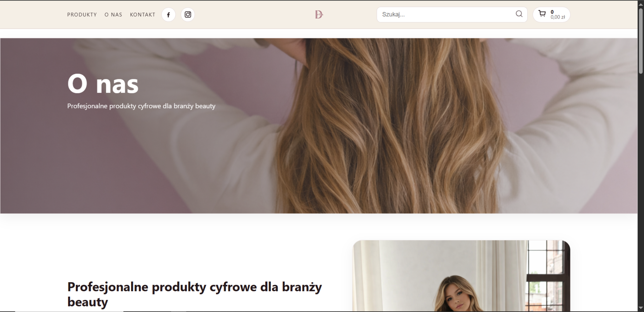Click the vertical scrollbar thumb
This screenshot has height=312, width=644.
(641, 41)
